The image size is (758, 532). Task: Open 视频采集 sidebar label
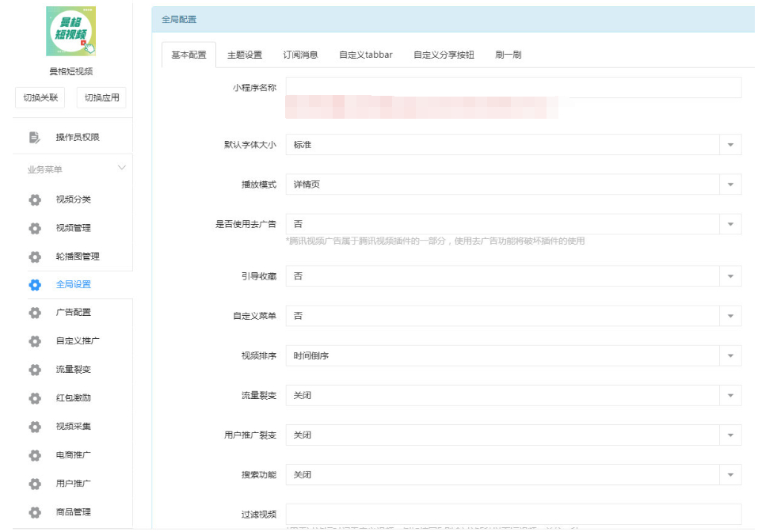click(74, 426)
